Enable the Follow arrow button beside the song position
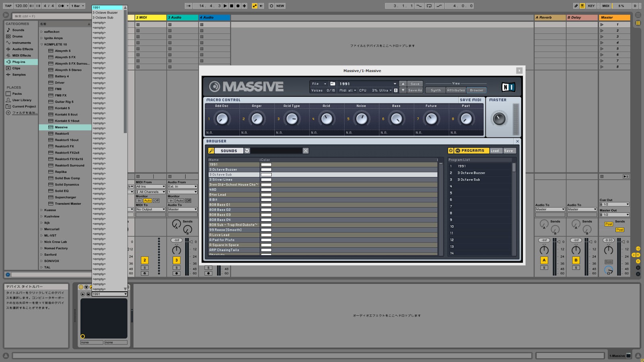This screenshot has width=644, height=362. 189,6
